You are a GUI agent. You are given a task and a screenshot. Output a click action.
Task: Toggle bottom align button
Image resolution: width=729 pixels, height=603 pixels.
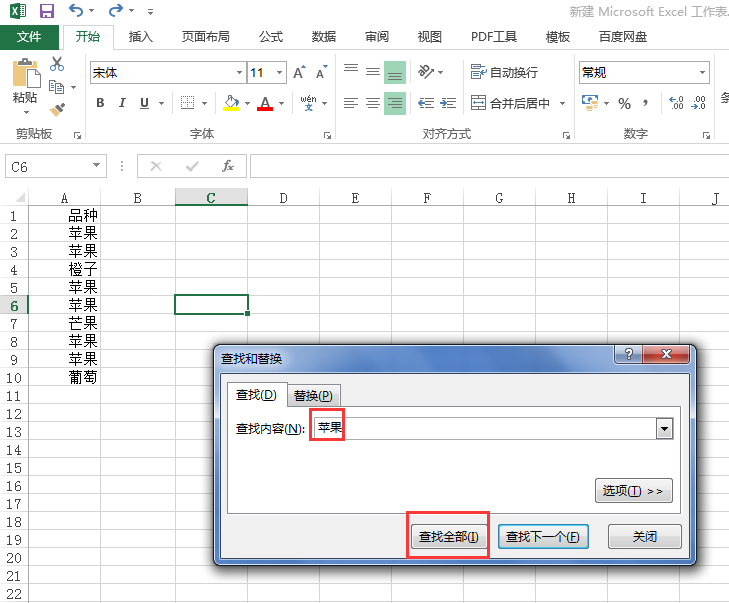(395, 72)
